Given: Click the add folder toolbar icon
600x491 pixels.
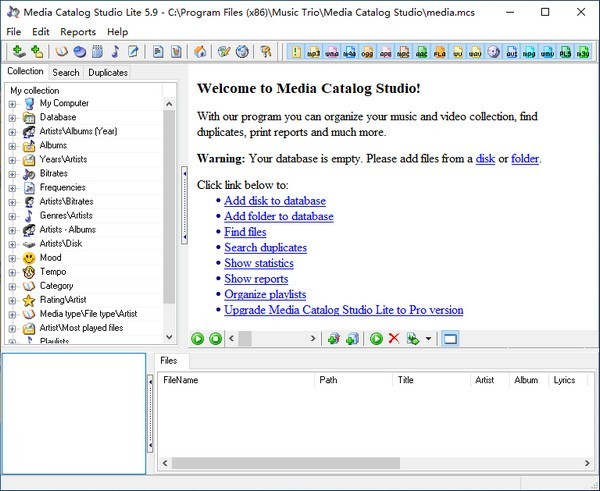Looking at the screenshot, I should pyautogui.click(x=37, y=51).
